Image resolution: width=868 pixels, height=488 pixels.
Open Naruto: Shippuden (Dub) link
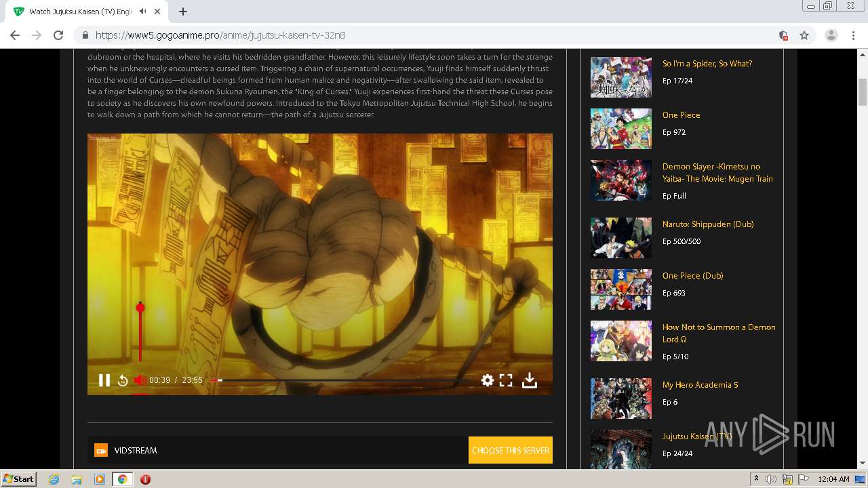click(x=708, y=224)
